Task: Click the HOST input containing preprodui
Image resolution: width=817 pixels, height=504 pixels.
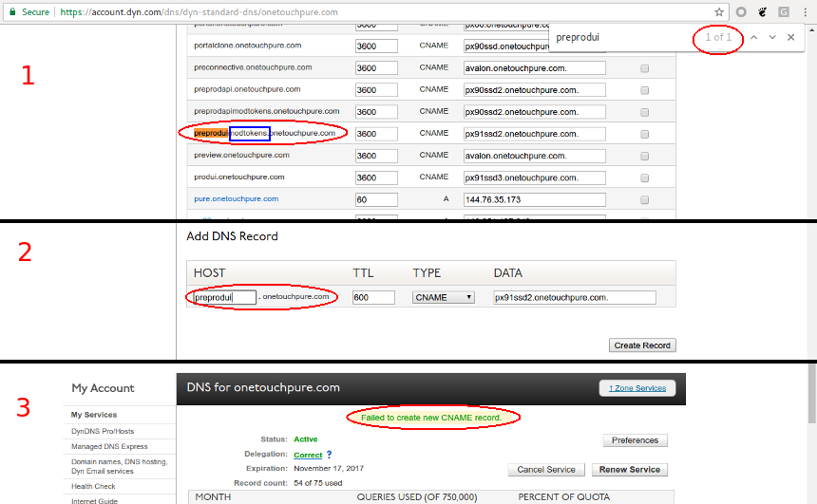Action: 224,297
